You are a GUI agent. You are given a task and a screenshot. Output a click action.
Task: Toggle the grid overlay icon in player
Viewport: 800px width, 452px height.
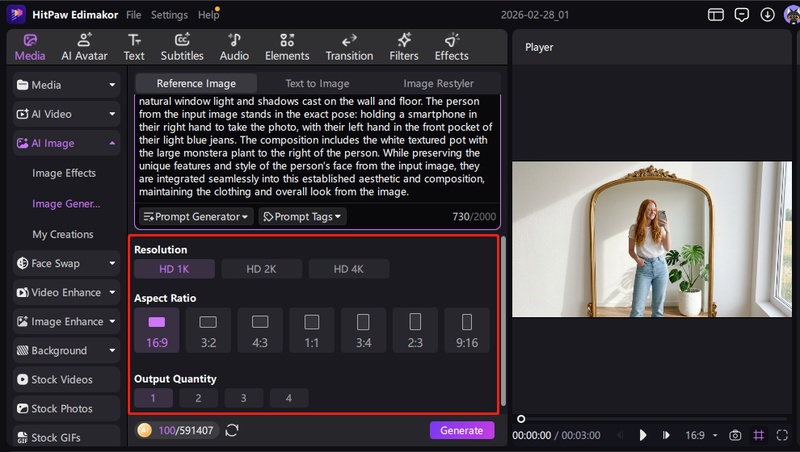click(759, 435)
